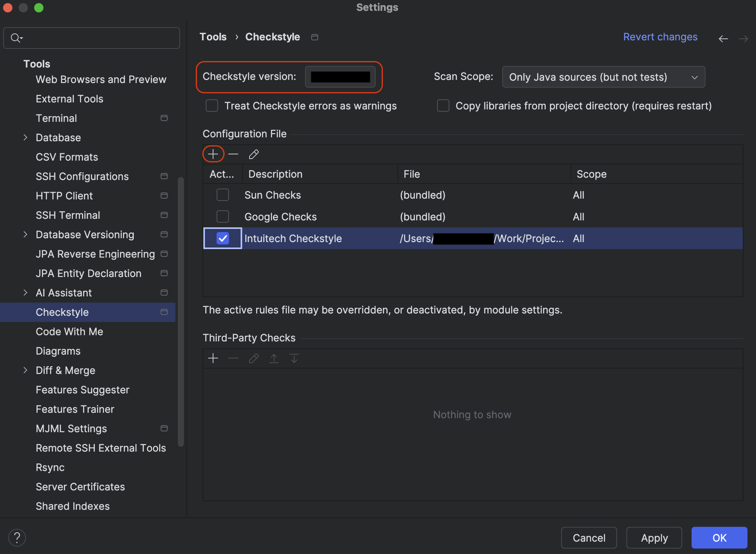Click project-level icon beside Terminal entry
Viewport: 756px width, 554px height.
164,118
